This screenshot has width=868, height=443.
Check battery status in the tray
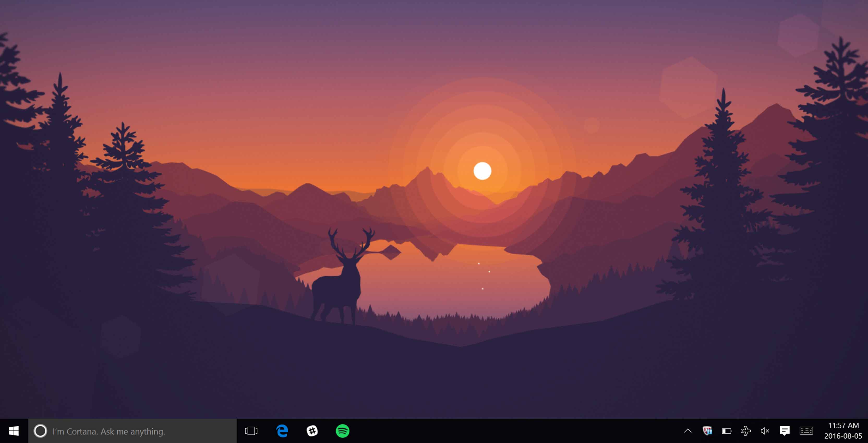[727, 431]
